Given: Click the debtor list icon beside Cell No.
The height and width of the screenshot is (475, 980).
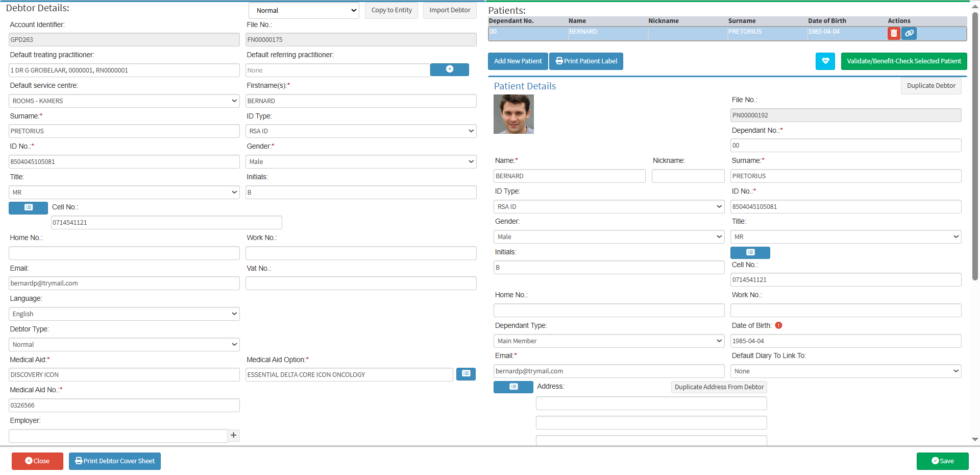Looking at the screenshot, I should 28,207.
